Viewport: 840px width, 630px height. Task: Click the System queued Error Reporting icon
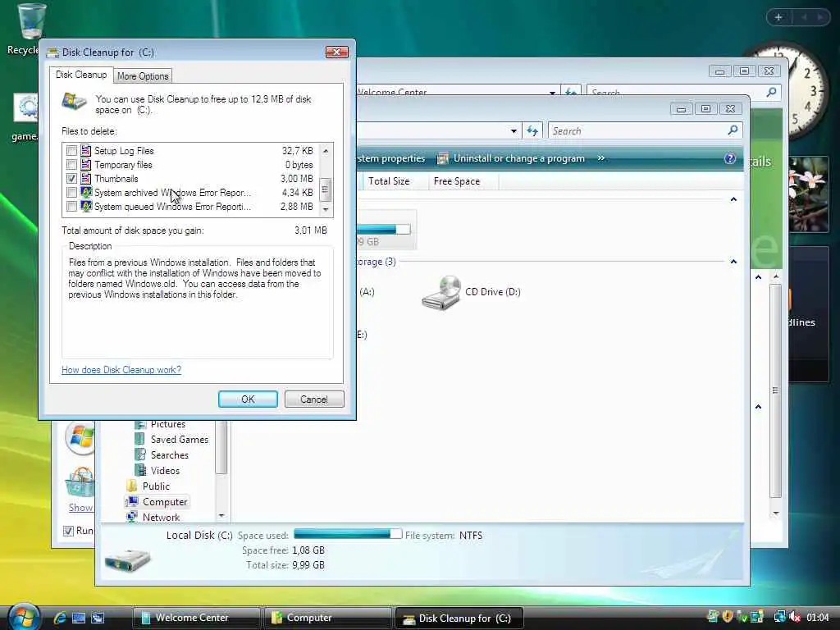[85, 206]
